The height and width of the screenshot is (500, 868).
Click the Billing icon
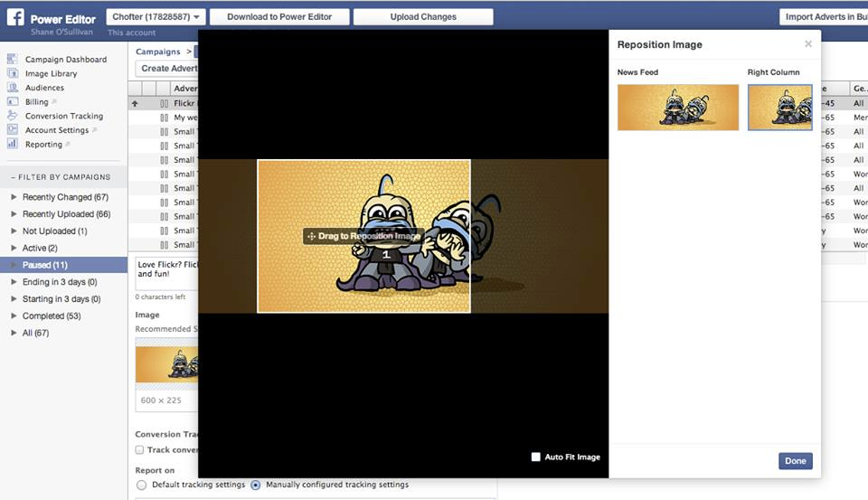point(12,102)
